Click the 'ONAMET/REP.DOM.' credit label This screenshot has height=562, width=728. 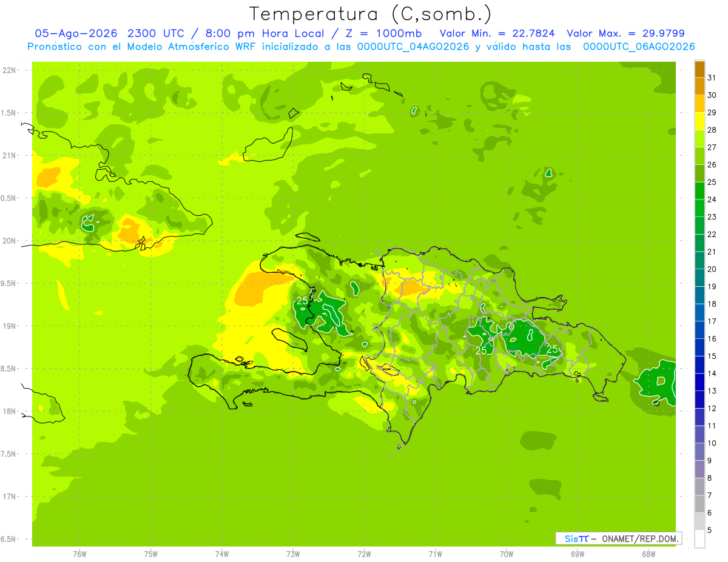pyautogui.click(x=639, y=538)
